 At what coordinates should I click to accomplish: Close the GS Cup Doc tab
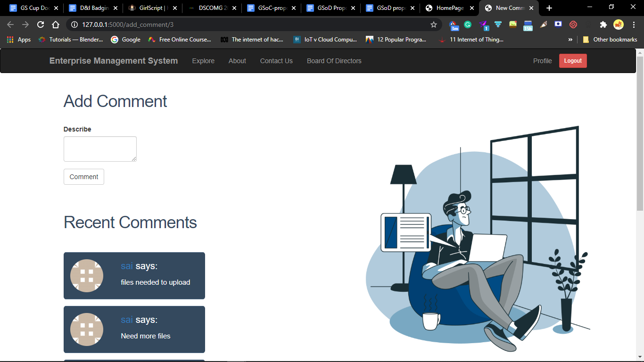point(56,8)
